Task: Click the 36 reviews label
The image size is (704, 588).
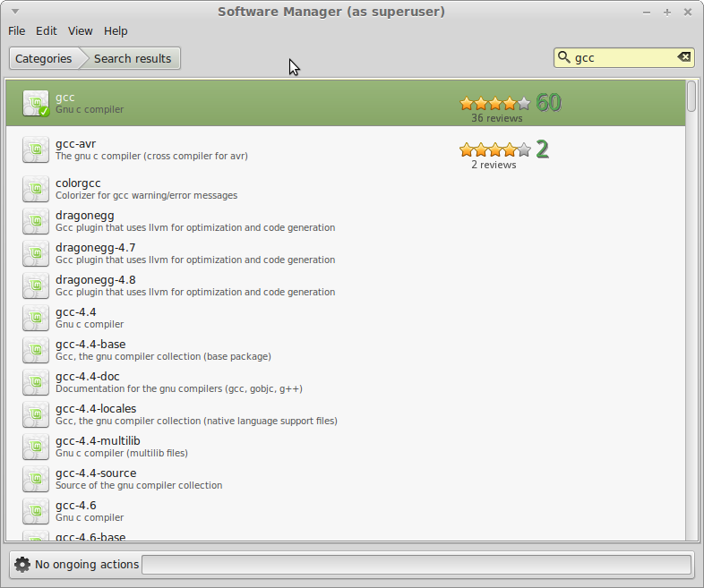Action: point(496,118)
